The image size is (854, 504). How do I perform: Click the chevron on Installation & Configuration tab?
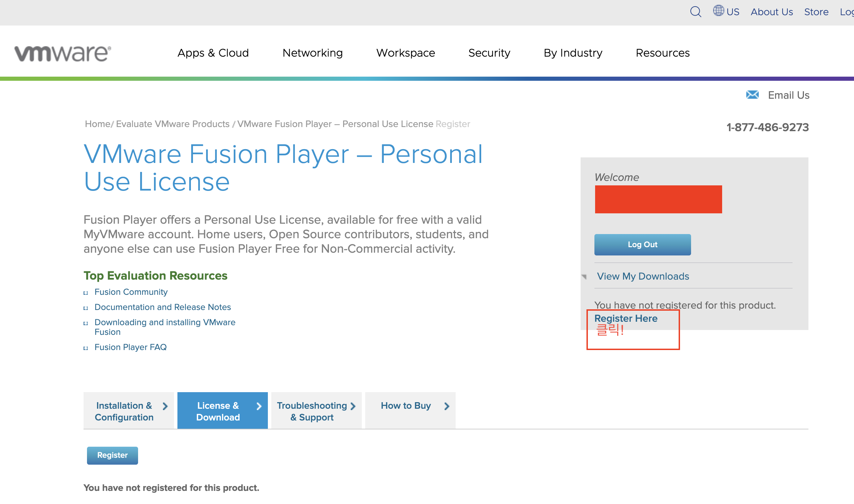tap(165, 406)
